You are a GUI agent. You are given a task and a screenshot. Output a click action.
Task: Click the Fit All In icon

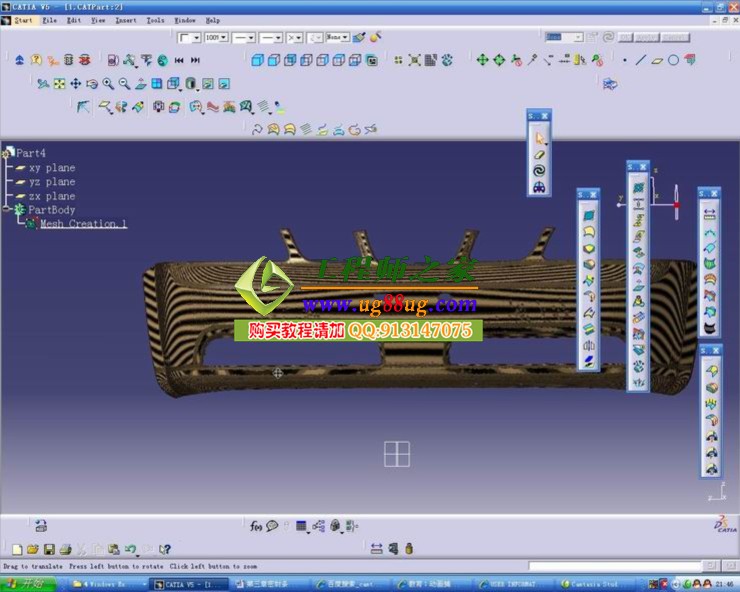[x=59, y=84]
